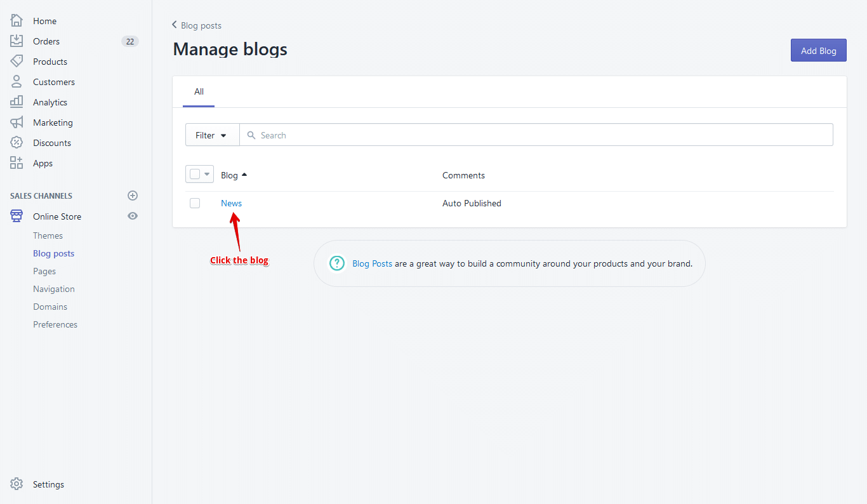Open the News blog link
This screenshot has height=504, width=867.
(x=231, y=202)
